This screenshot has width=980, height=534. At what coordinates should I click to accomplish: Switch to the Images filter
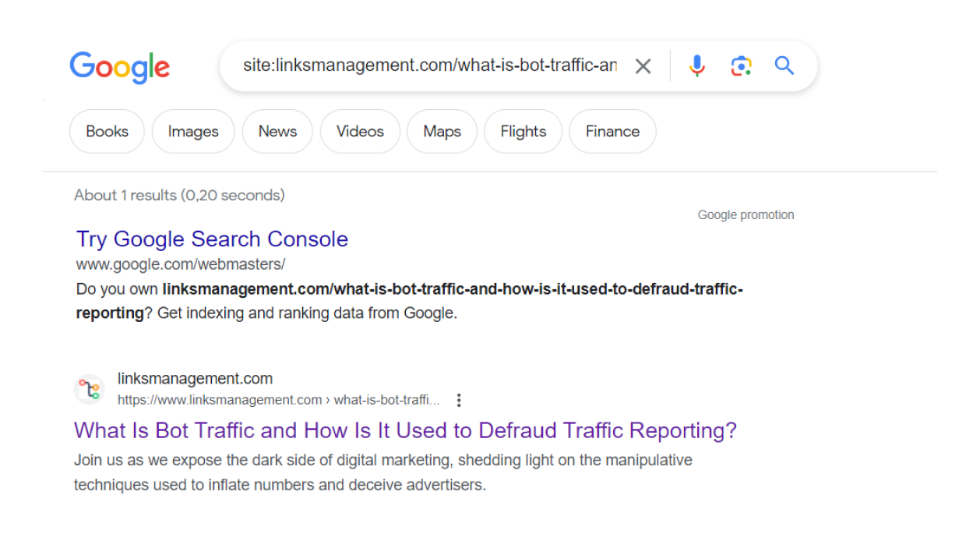pyautogui.click(x=193, y=132)
